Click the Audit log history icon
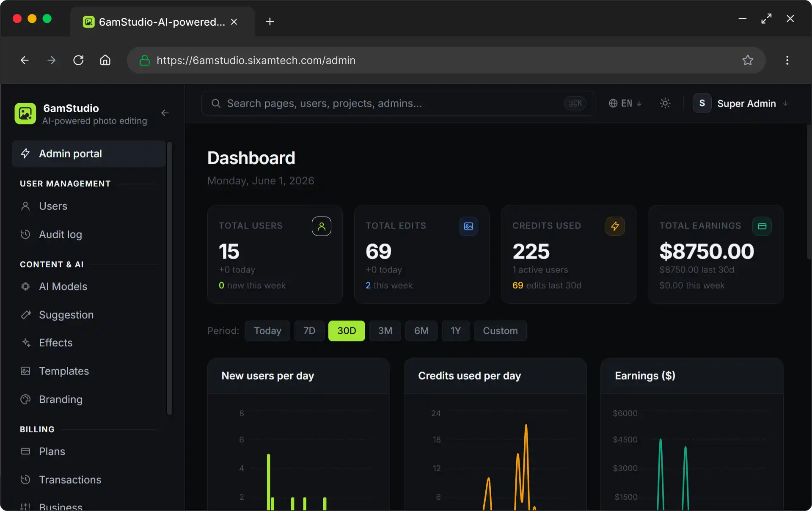The image size is (812, 511). 25,234
